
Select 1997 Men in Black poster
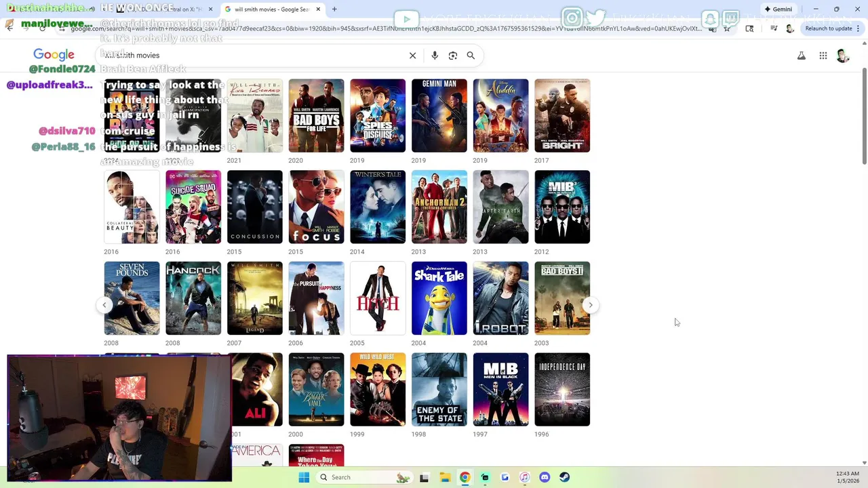coord(500,390)
